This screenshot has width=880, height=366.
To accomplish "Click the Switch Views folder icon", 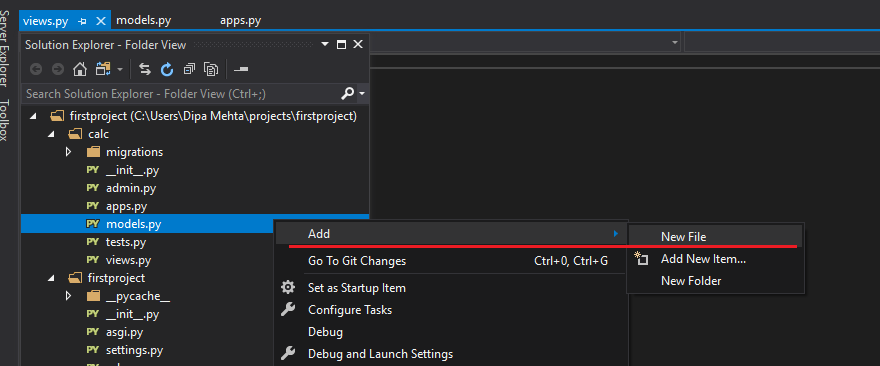I will pos(103,69).
